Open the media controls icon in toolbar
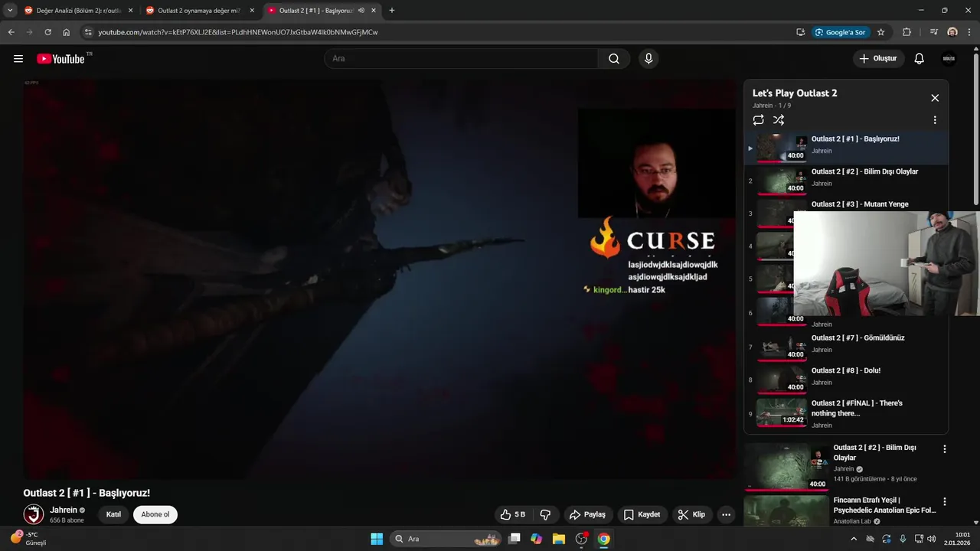980x551 pixels. click(x=933, y=32)
